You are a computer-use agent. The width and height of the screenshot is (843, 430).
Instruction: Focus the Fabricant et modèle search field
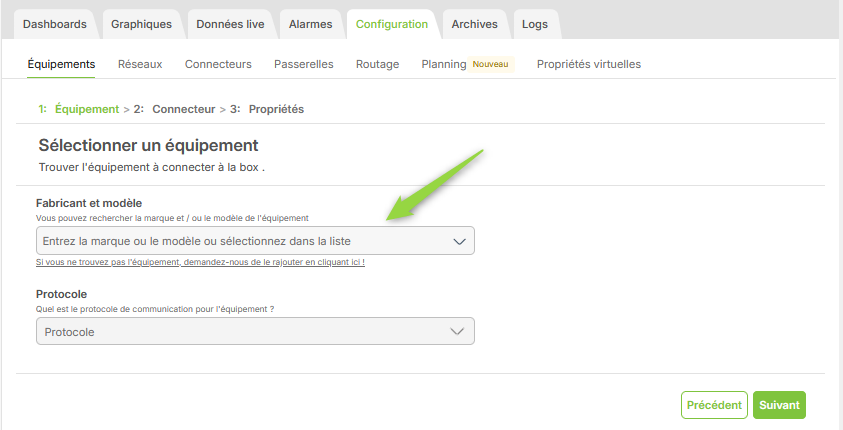255,241
